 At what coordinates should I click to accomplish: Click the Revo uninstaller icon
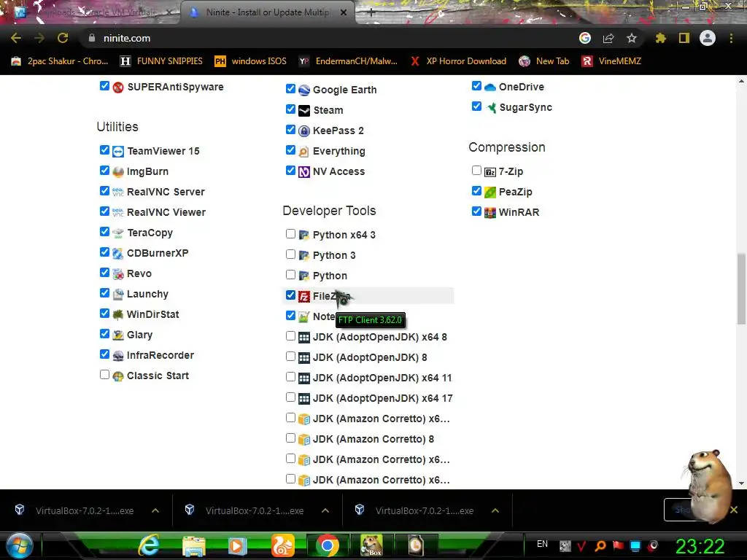pyautogui.click(x=118, y=274)
